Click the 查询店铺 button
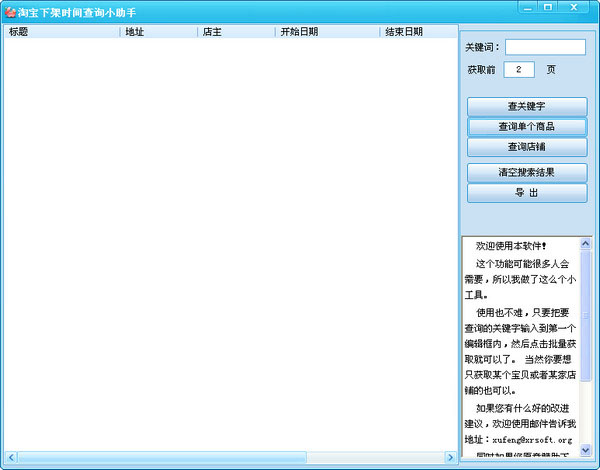The image size is (600, 470). (527, 147)
